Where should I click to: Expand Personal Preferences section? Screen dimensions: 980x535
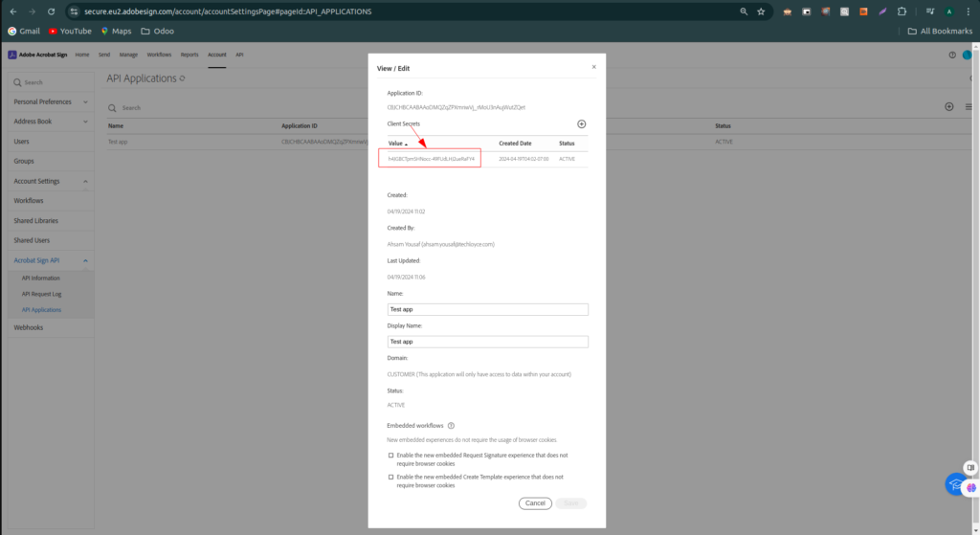point(50,101)
